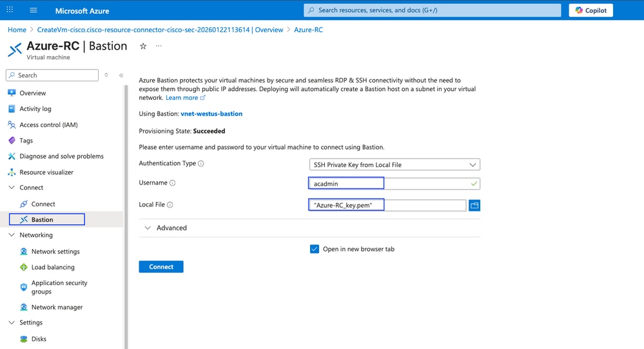Follow the Learn more link

tap(185, 98)
